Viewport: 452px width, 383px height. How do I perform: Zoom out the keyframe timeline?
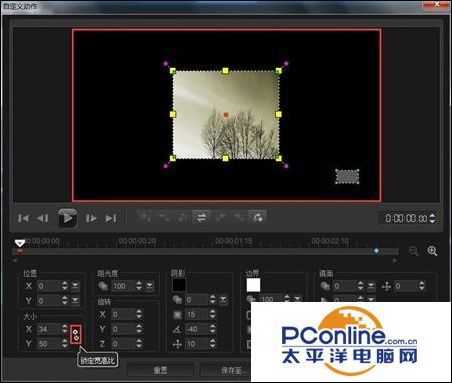[x=413, y=251]
